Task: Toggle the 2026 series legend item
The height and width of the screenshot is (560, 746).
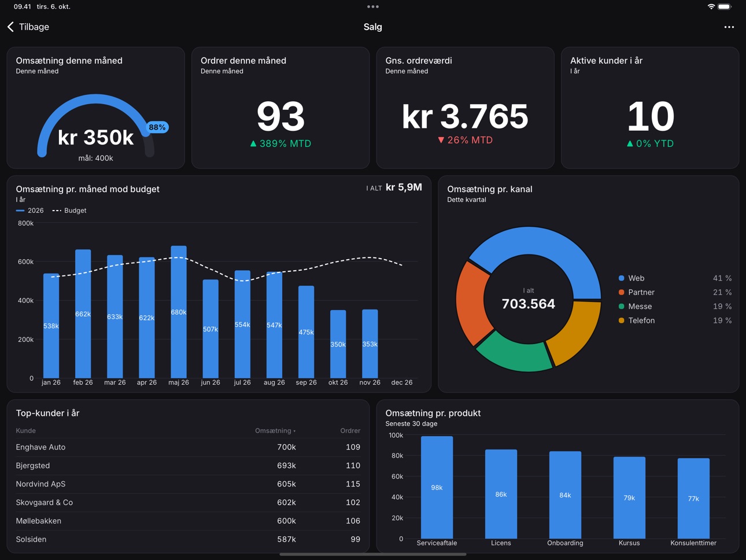Action: click(x=30, y=211)
